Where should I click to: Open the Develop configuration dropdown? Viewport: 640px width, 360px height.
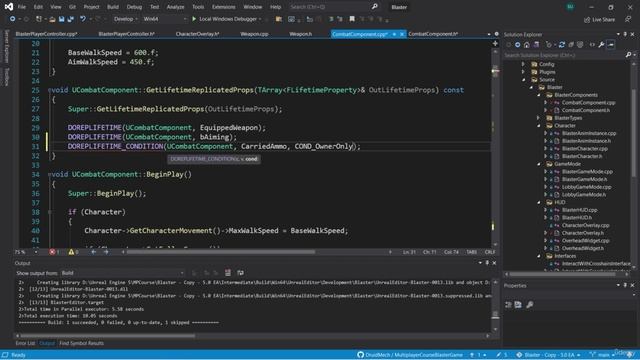click(x=125, y=19)
